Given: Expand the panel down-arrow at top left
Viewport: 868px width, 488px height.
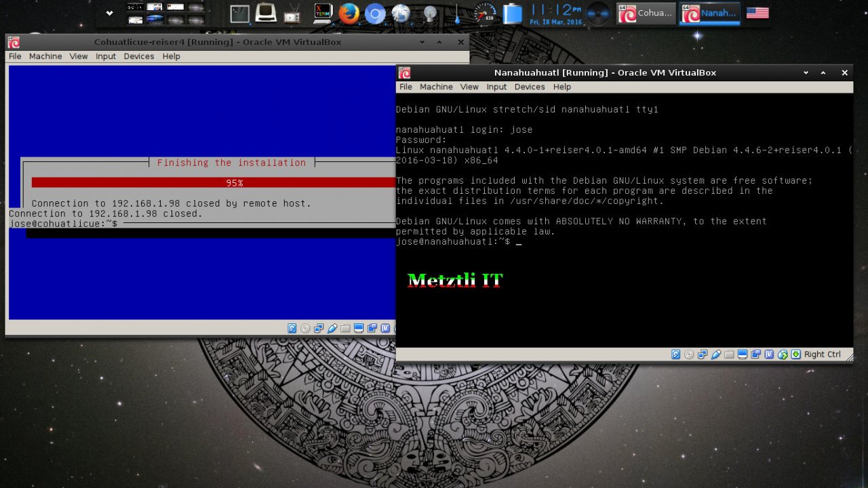Looking at the screenshot, I should pyautogui.click(x=109, y=13).
